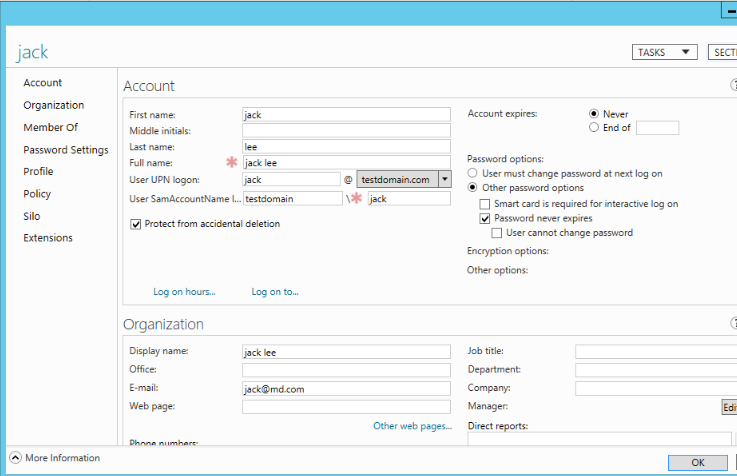Go to Account section in sidebar
The height and width of the screenshot is (476, 737).
[x=43, y=83]
